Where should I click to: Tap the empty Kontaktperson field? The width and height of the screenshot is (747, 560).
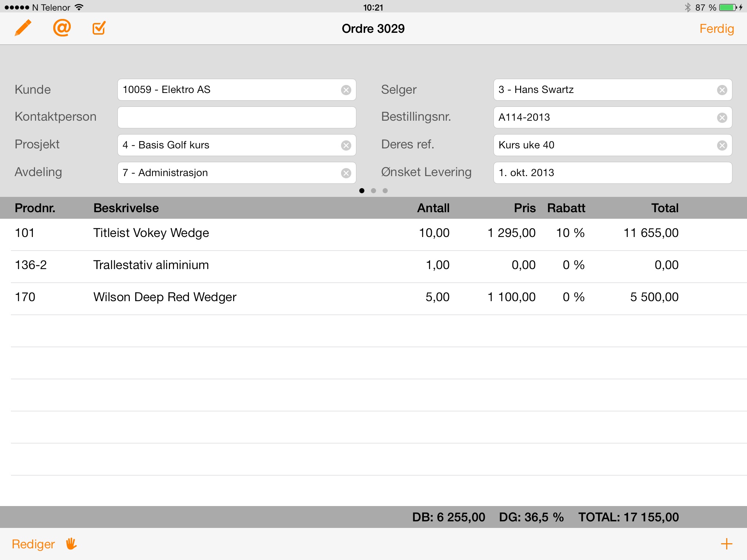click(236, 117)
